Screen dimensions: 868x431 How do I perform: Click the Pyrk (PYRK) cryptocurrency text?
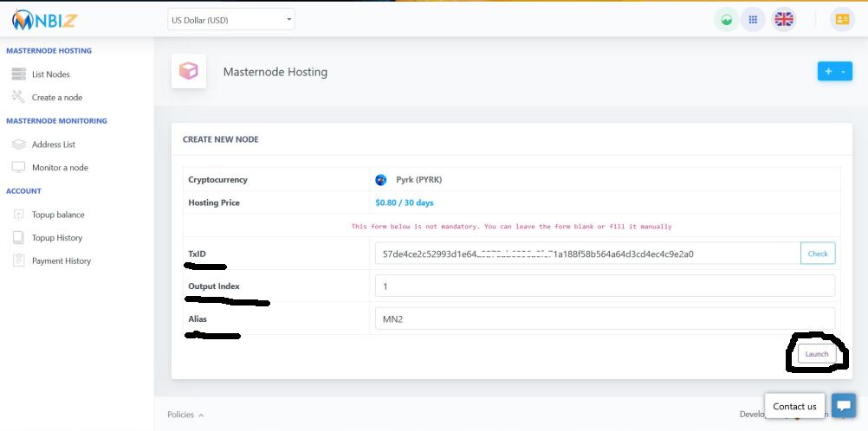tap(419, 180)
